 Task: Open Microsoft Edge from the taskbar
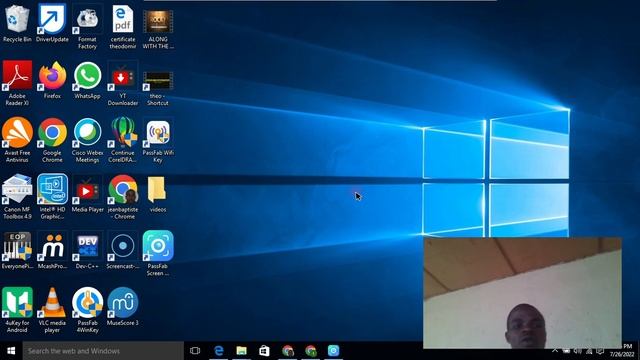click(219, 351)
